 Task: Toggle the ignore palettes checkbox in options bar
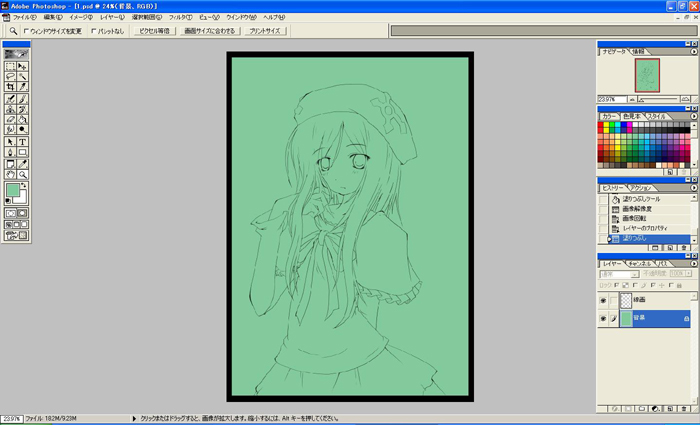tap(94, 31)
